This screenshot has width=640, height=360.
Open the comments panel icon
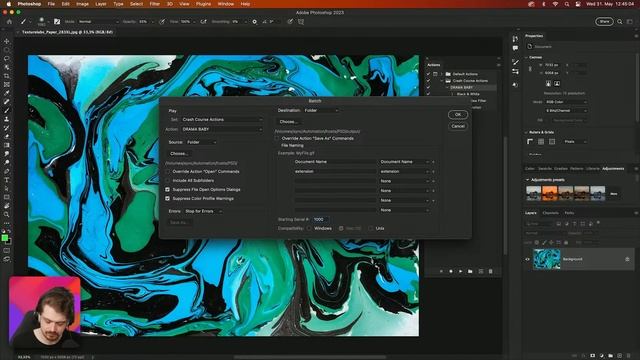(515, 48)
